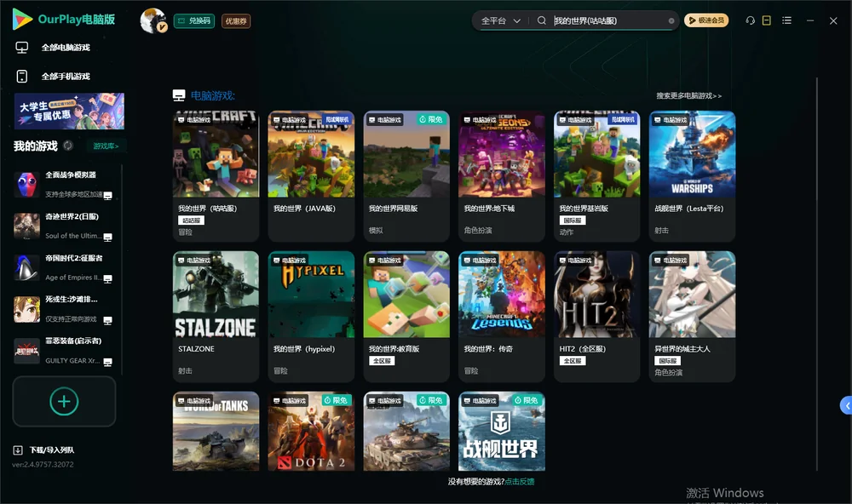Image resolution: width=852 pixels, height=504 pixels.
Task: Open the DOTA 2 game card
Action: coord(311,432)
